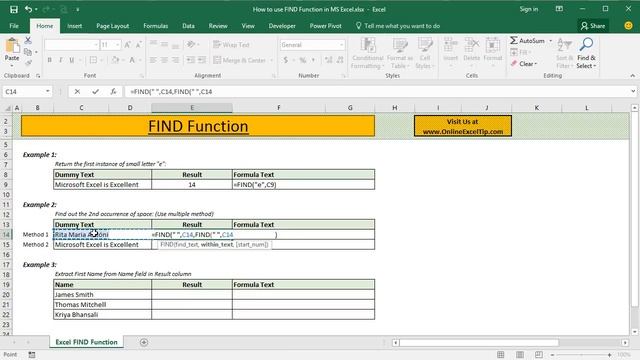Switch to the Page Layout tab
Image resolution: width=640 pixels, height=360 pixels.
[x=113, y=26]
